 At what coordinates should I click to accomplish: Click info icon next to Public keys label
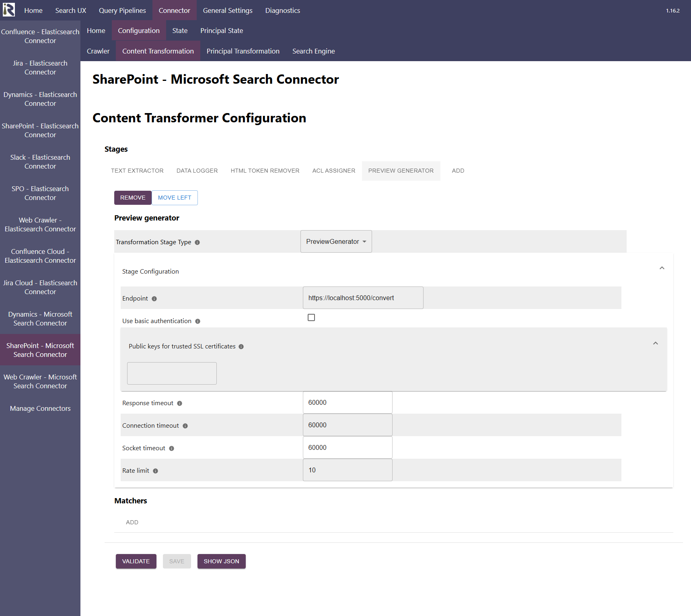241,346
